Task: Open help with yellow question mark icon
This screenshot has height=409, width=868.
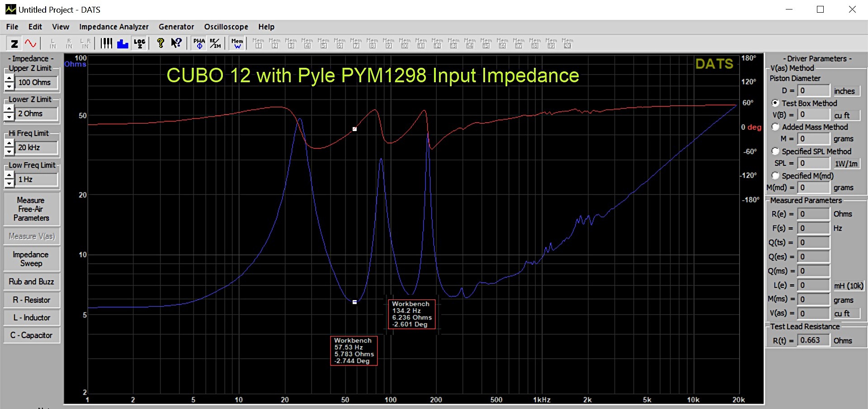Action: tap(160, 43)
